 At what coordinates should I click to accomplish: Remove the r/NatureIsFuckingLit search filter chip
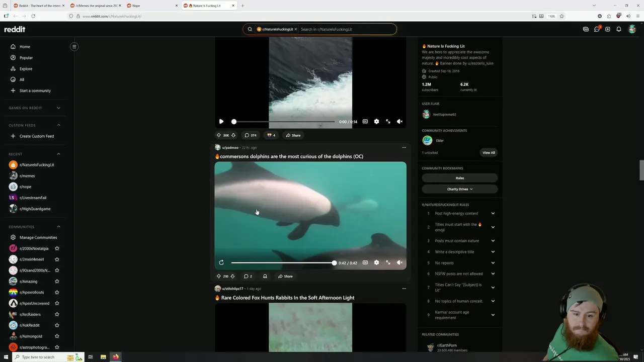[x=296, y=29]
